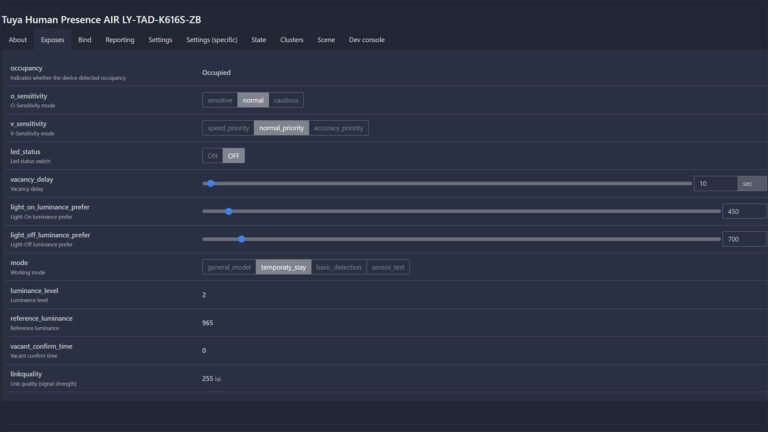The height and width of the screenshot is (432, 768).
Task: Set o_sensitivity to sensitive
Action: point(220,100)
